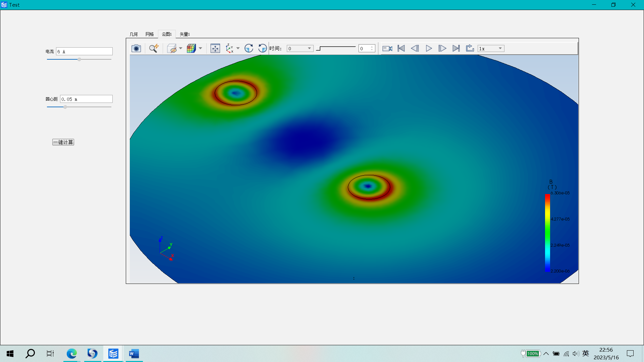The height and width of the screenshot is (362, 644).
Task: Open Task View on the taskbar
Action: 50,354
